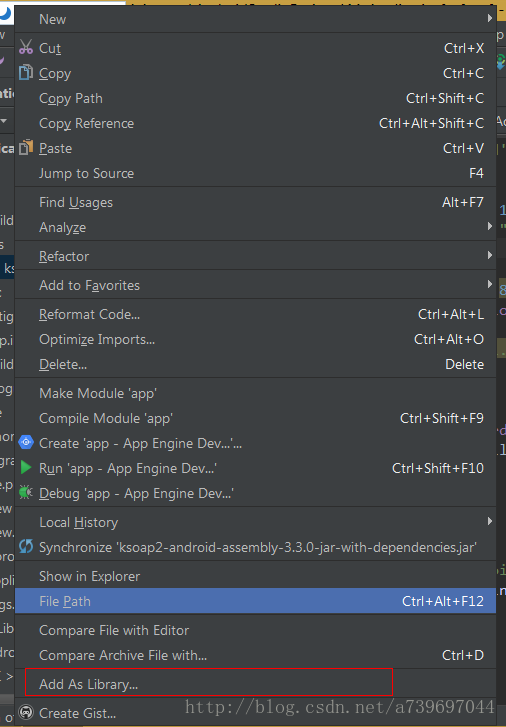Click the green Debug bug icon

(26, 492)
